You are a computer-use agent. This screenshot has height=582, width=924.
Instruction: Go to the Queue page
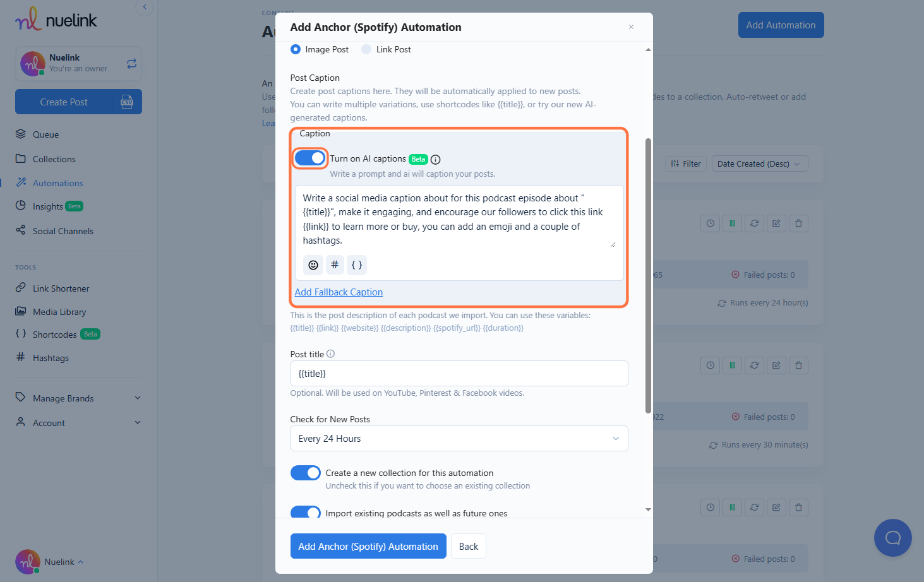(45, 134)
